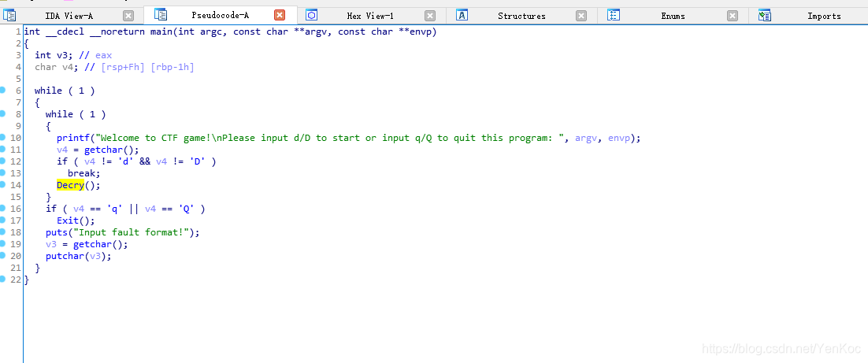Open the Structures tab

[521, 16]
